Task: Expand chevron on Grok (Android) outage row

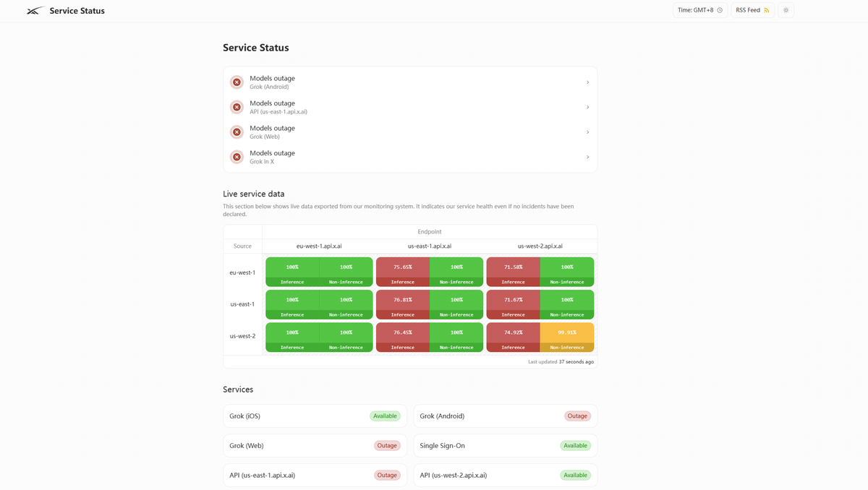Action: point(587,82)
